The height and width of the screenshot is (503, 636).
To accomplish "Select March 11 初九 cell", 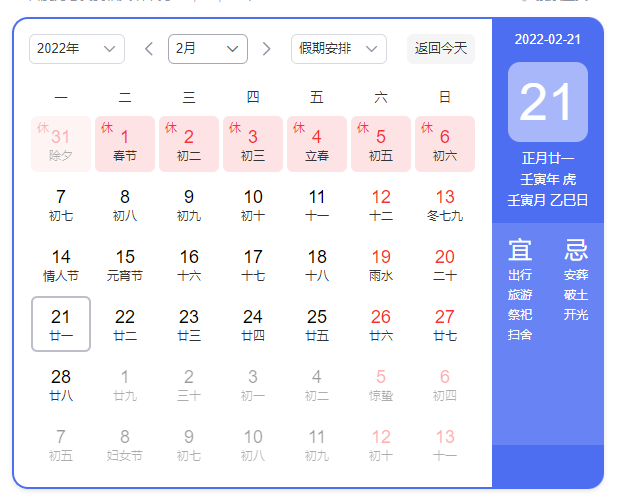I will point(317,444).
